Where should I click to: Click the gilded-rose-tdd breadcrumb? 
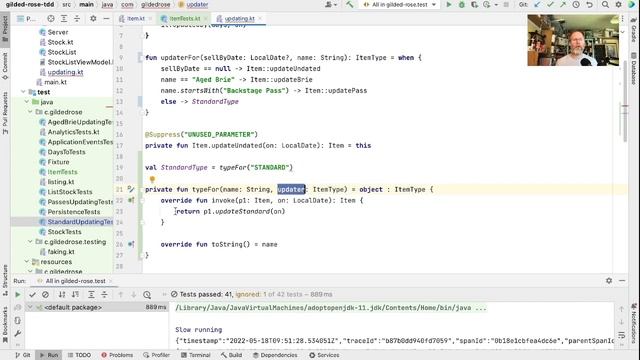(x=30, y=4)
